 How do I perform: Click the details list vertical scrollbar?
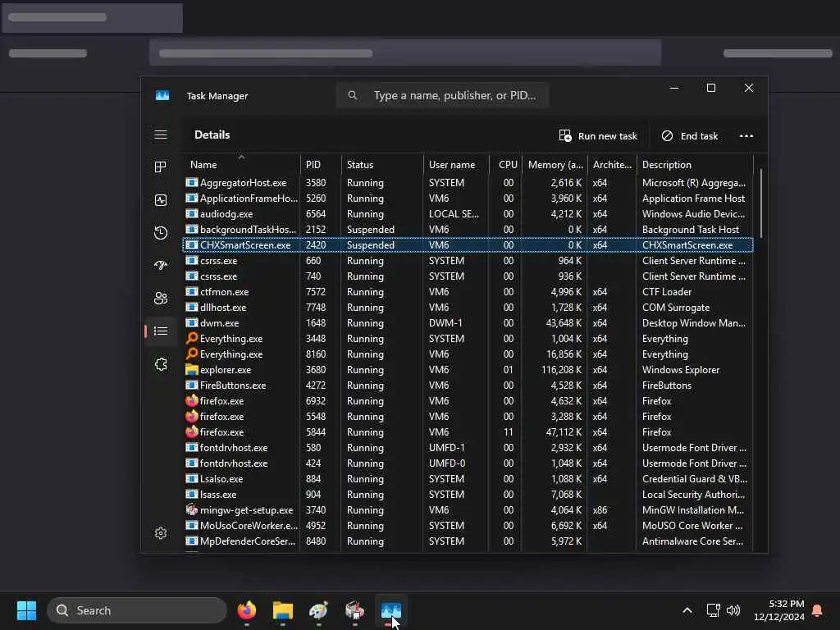click(760, 204)
